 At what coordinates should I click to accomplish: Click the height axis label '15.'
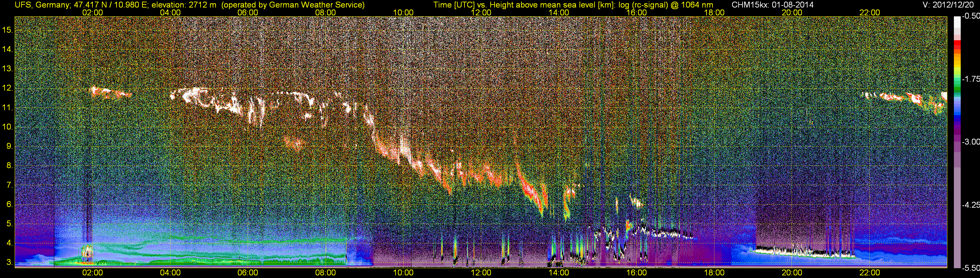tap(8, 30)
